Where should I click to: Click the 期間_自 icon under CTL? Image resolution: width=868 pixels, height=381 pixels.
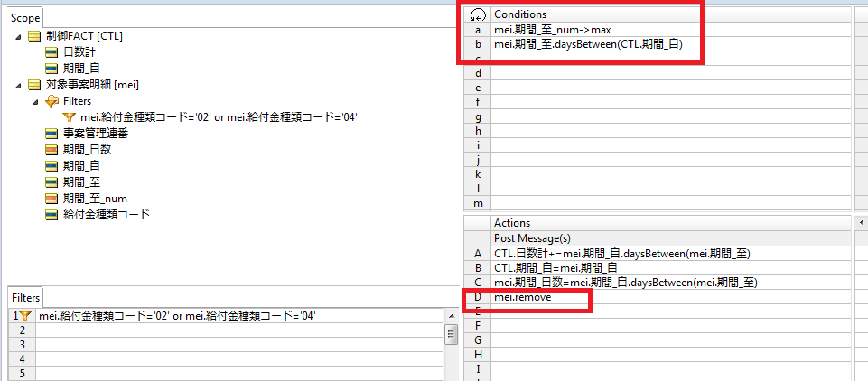coord(52,70)
